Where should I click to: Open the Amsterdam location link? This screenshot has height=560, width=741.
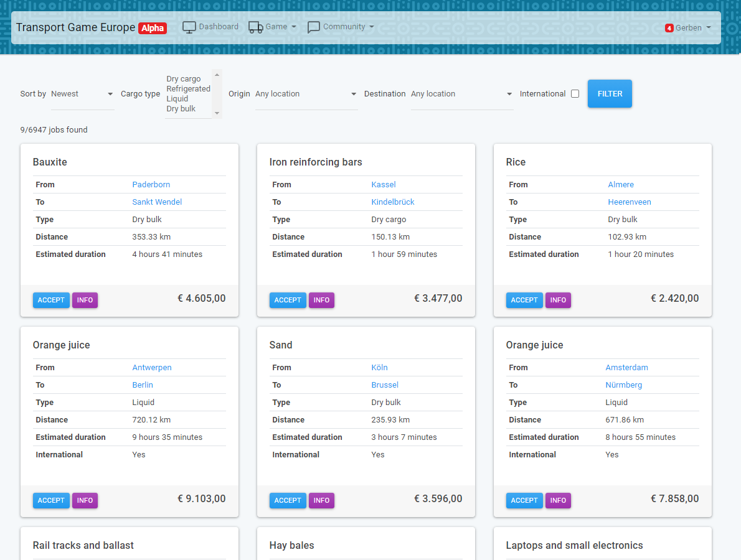pyautogui.click(x=626, y=367)
